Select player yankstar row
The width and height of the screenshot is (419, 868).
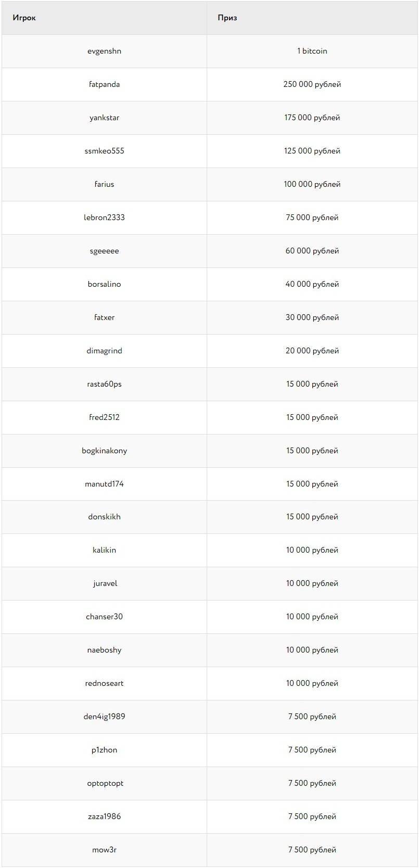pos(104,118)
